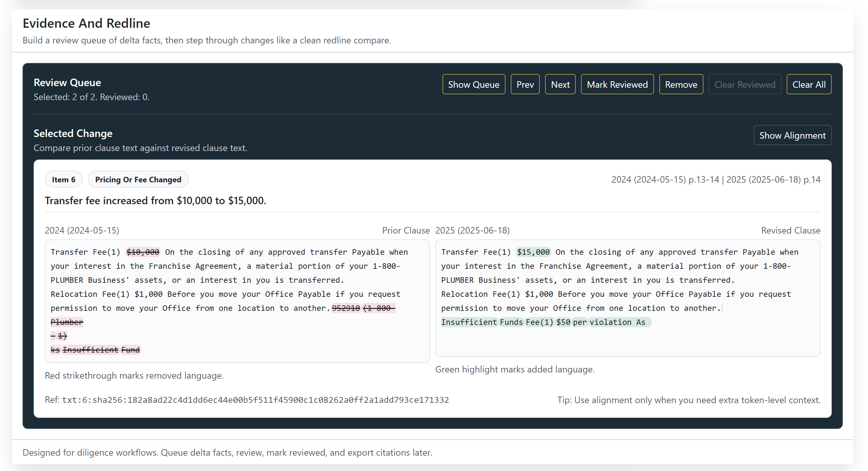The image size is (868, 471).
Task: Go to previous change with Prev
Action: click(x=525, y=84)
